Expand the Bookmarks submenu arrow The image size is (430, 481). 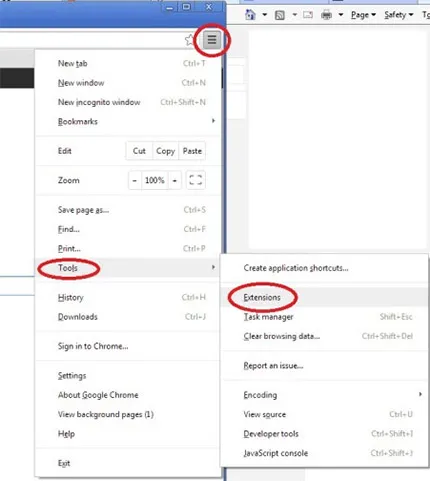click(x=213, y=121)
